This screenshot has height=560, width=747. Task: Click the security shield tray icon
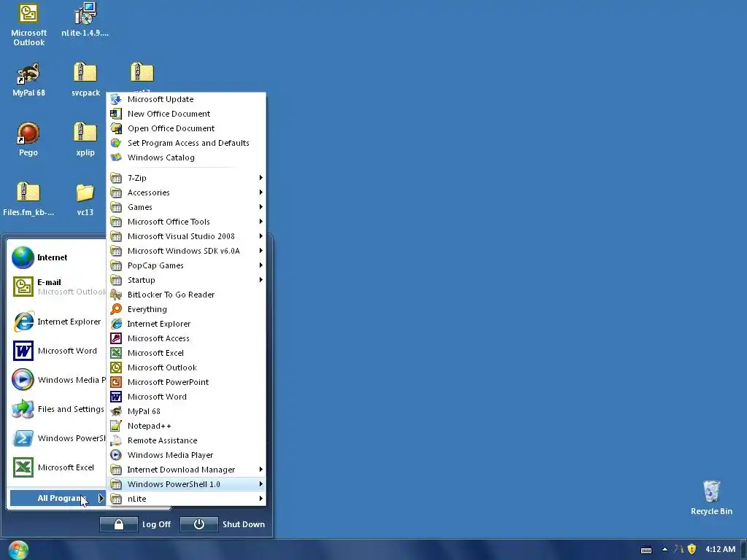[692, 550]
